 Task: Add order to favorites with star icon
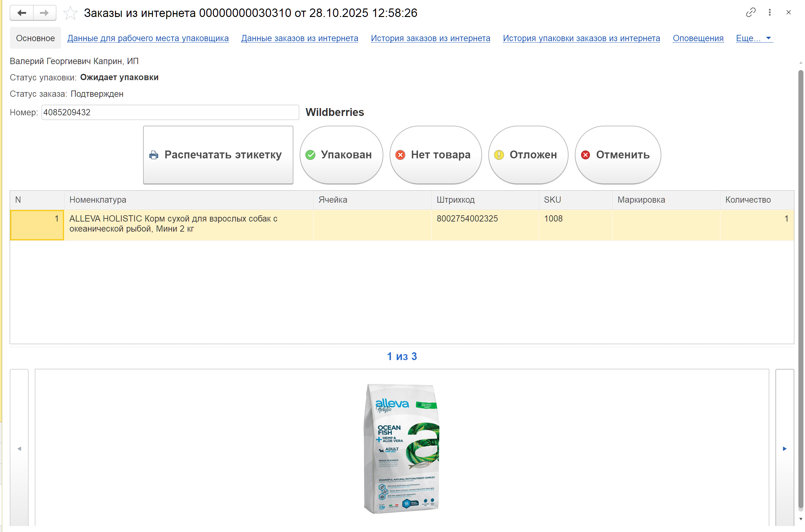coord(70,13)
